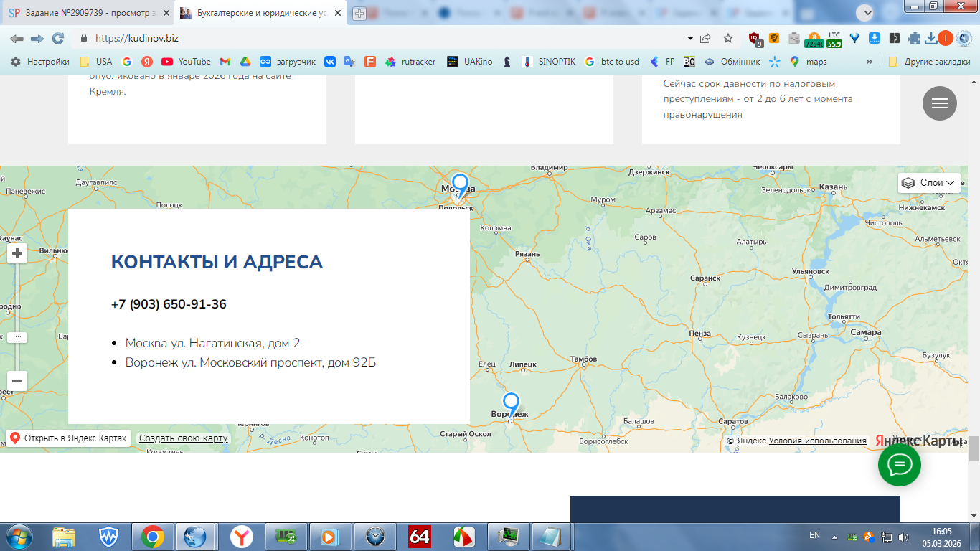Zoom out on the Yandex map

[17, 381]
